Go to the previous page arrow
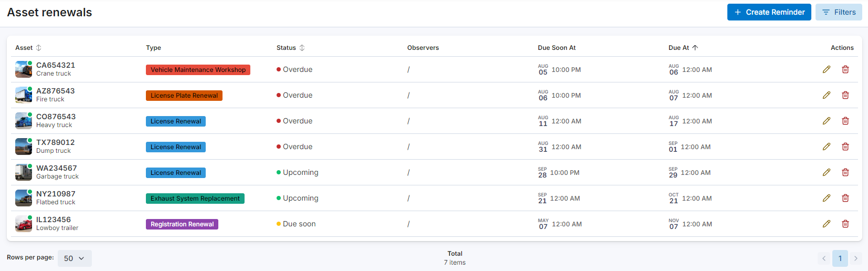This screenshot has height=271, width=868. coord(824,258)
